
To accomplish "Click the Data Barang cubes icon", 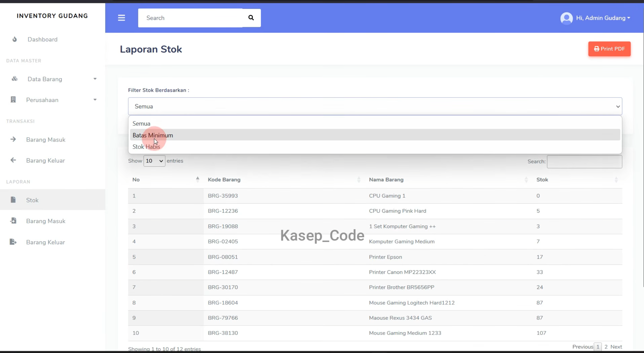I will (15, 79).
